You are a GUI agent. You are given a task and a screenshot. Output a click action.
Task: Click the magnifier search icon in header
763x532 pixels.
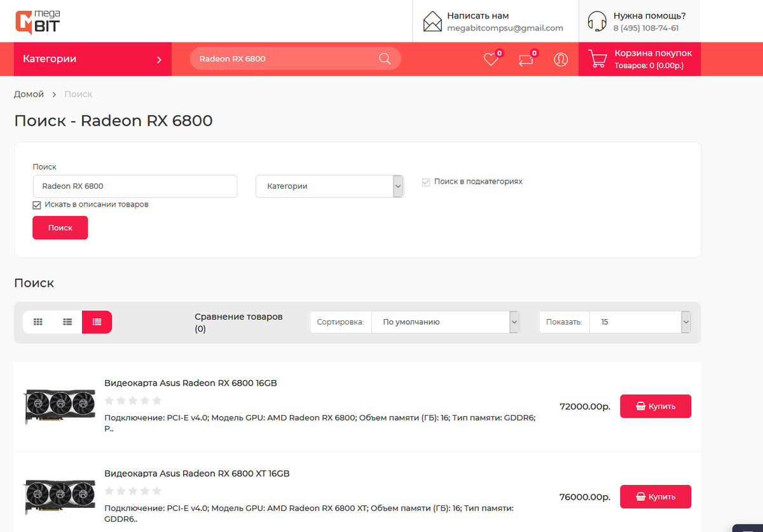[385, 58]
